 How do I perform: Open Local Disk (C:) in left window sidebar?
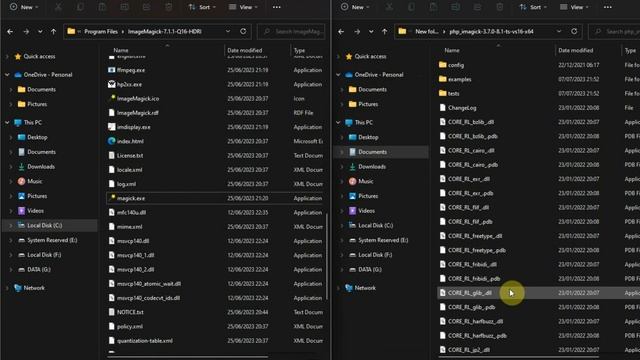tap(44, 225)
